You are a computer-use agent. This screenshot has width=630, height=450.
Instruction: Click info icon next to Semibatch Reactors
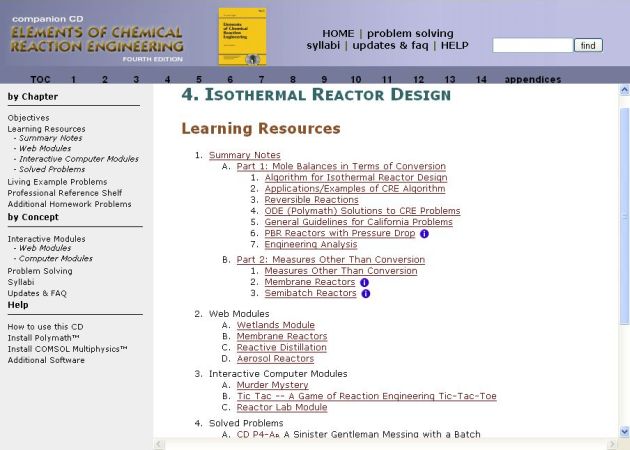pyautogui.click(x=365, y=294)
